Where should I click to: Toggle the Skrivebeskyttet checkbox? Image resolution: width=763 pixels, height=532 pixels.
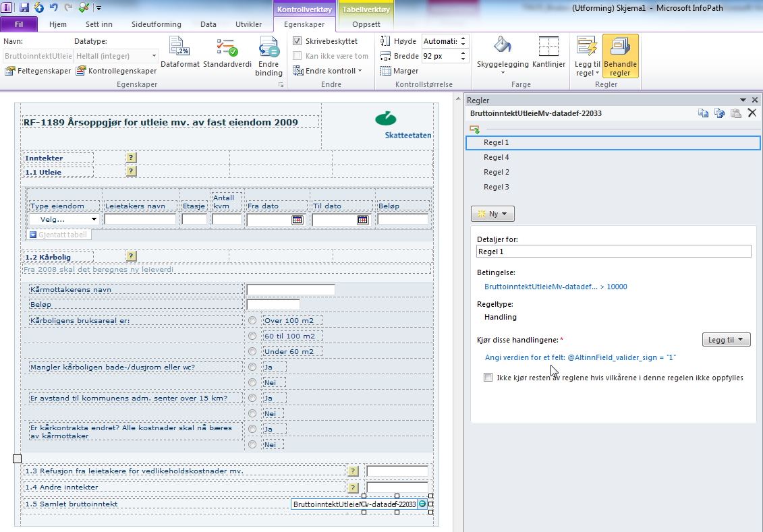point(298,41)
